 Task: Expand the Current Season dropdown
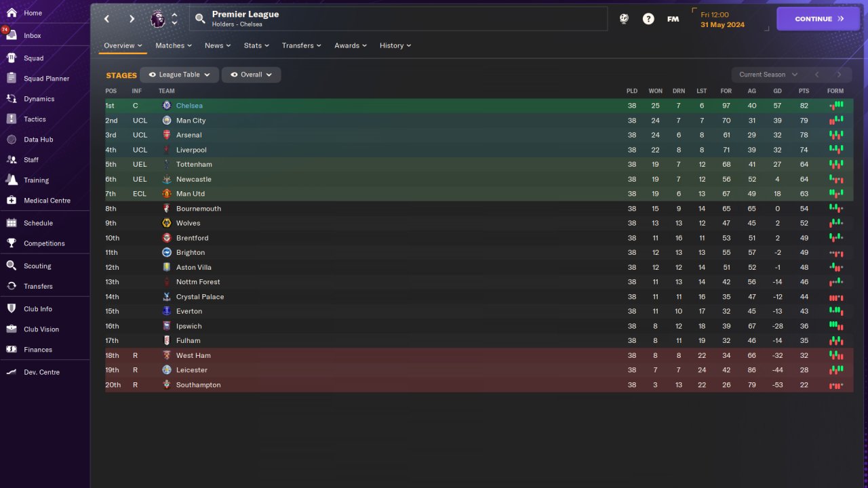[768, 75]
